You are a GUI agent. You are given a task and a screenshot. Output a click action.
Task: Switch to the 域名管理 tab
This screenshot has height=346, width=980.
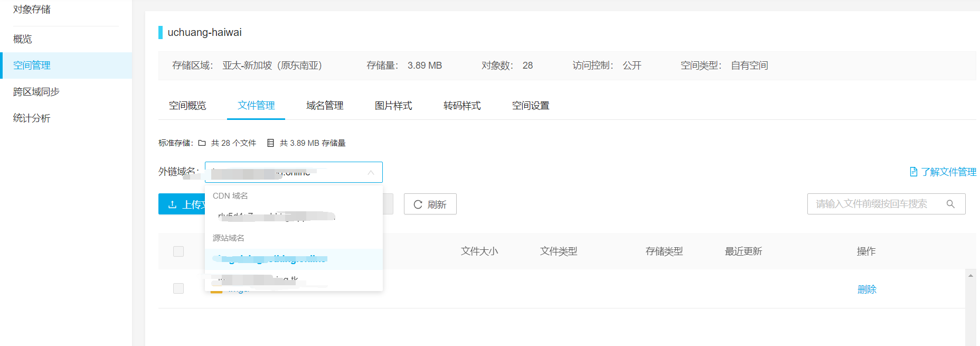pyautogui.click(x=325, y=106)
